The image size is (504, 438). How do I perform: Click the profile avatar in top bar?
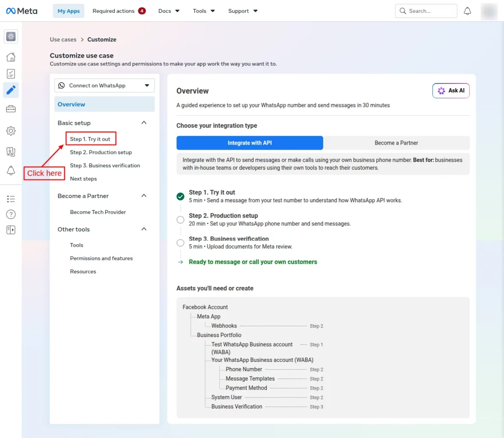(489, 11)
